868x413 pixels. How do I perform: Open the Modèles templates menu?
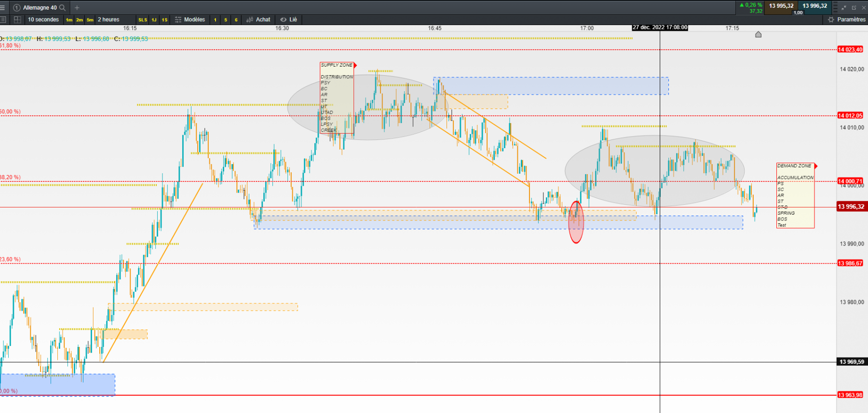190,20
